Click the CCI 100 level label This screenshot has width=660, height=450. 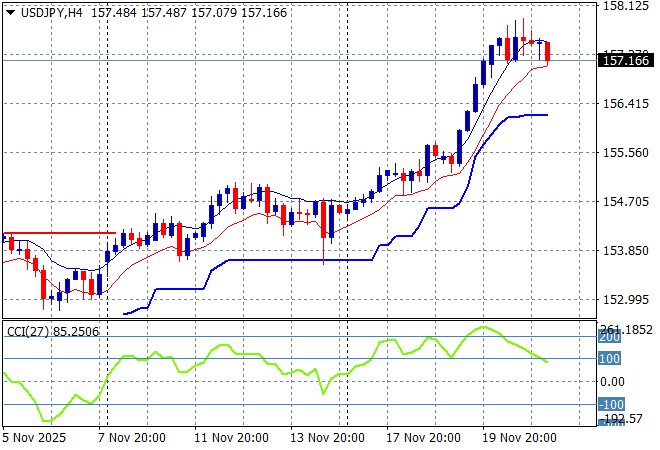[610, 359]
